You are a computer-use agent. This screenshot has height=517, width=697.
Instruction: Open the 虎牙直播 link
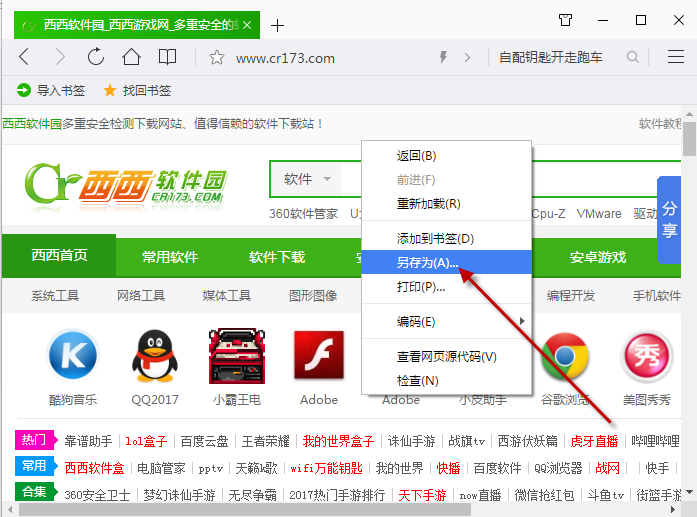pyautogui.click(x=594, y=441)
